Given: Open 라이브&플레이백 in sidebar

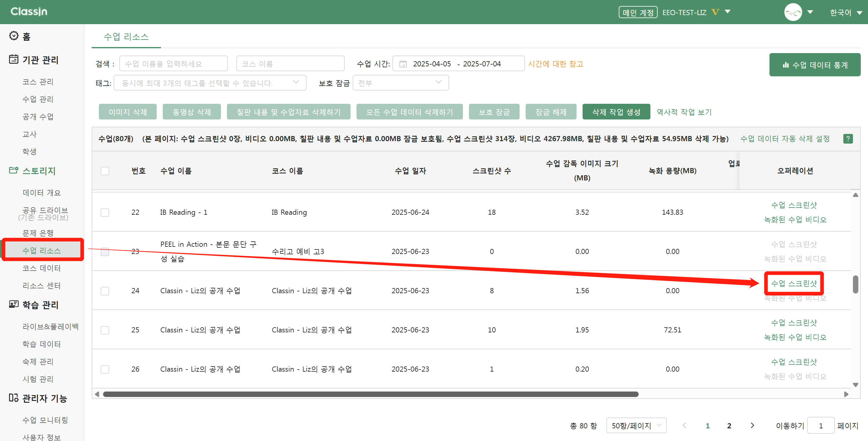Looking at the screenshot, I should coord(50,326).
